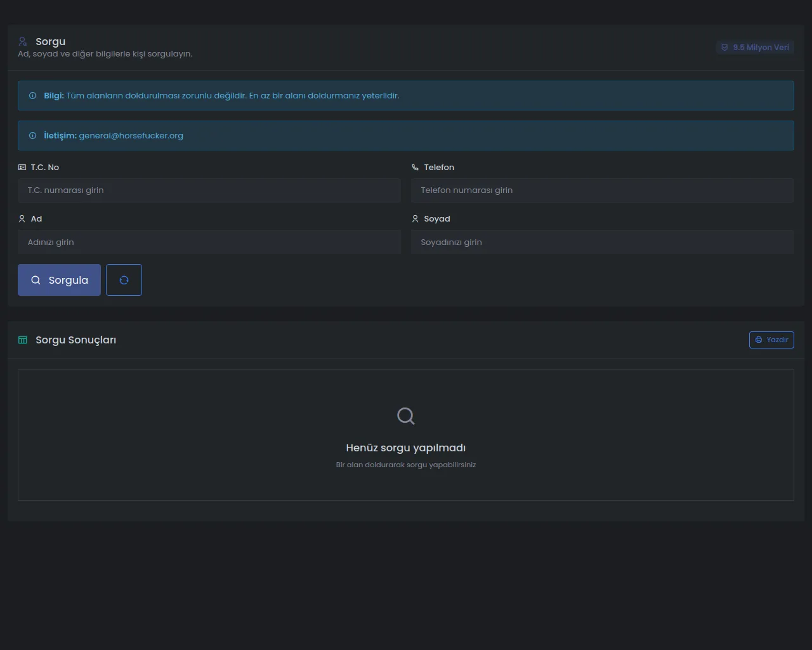The image size is (812, 650).
Task: Select the Soyadınızı girin input field
Action: pos(603,242)
